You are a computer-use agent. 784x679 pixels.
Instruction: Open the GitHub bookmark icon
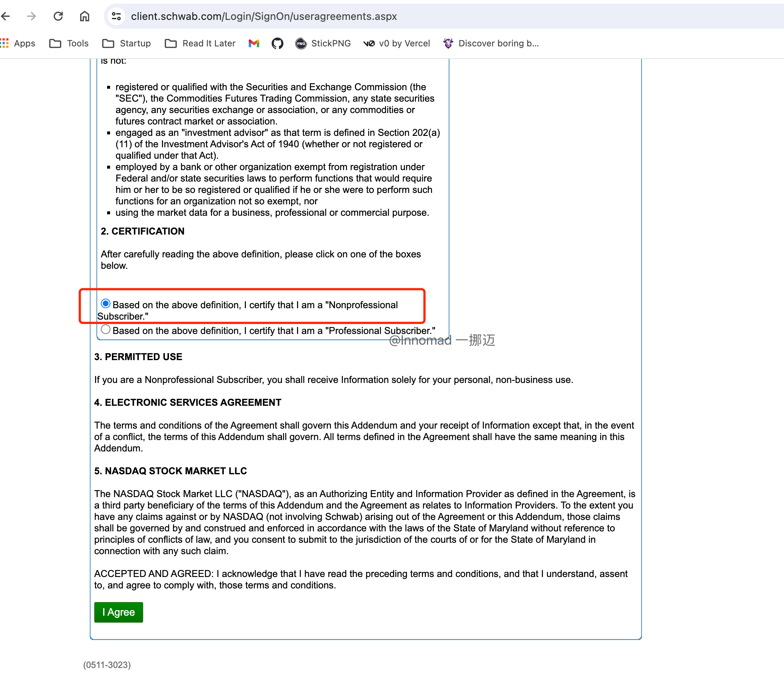point(277,43)
